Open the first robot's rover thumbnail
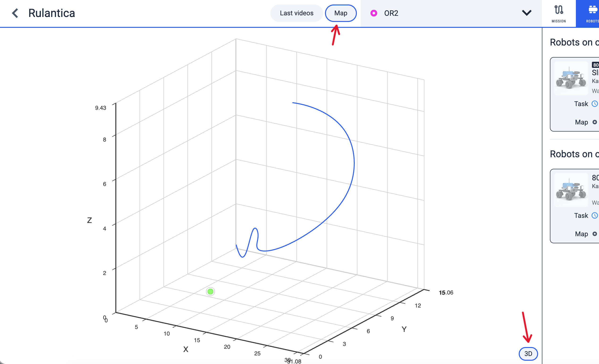 (571, 78)
